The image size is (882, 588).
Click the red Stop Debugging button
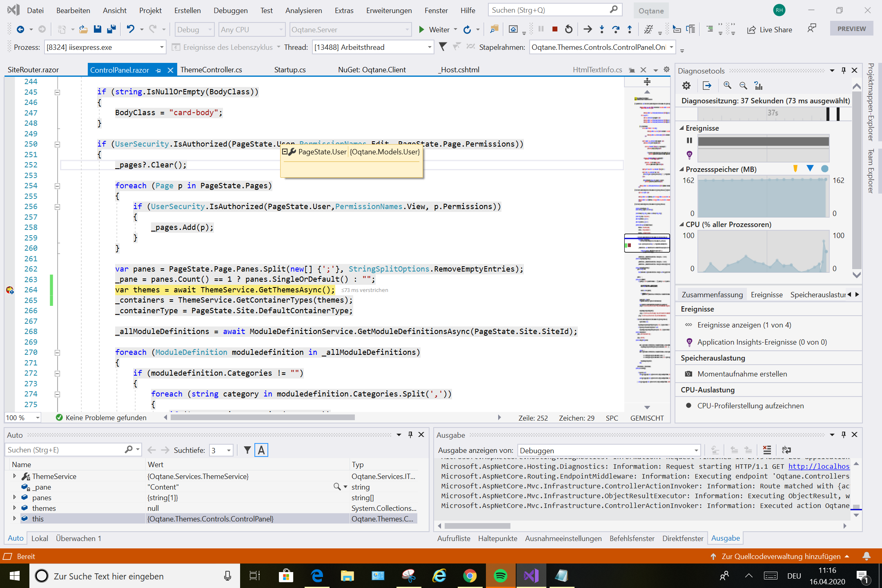click(x=555, y=29)
